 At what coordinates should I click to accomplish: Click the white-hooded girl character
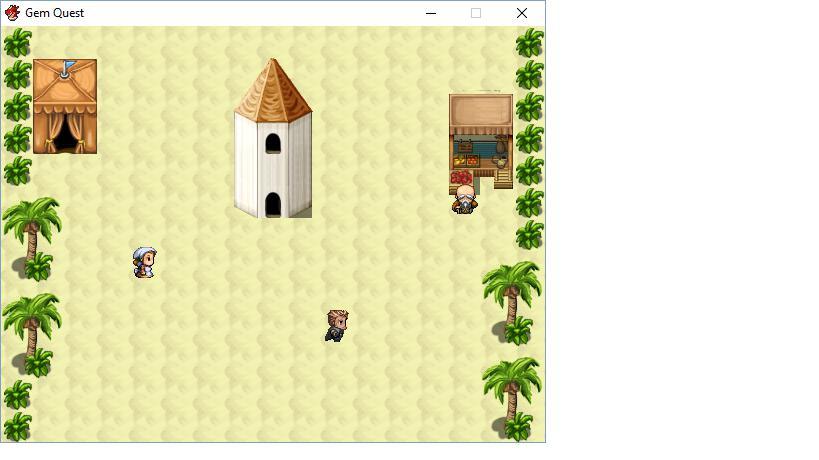tap(145, 263)
